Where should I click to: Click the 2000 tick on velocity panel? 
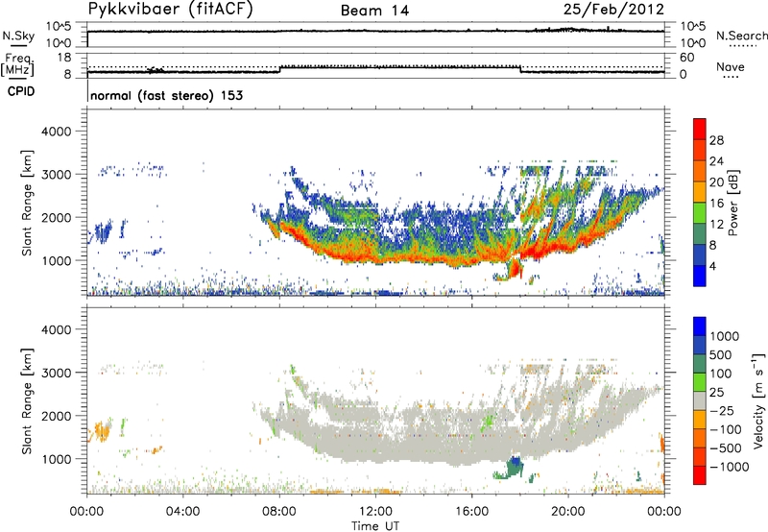point(56,416)
